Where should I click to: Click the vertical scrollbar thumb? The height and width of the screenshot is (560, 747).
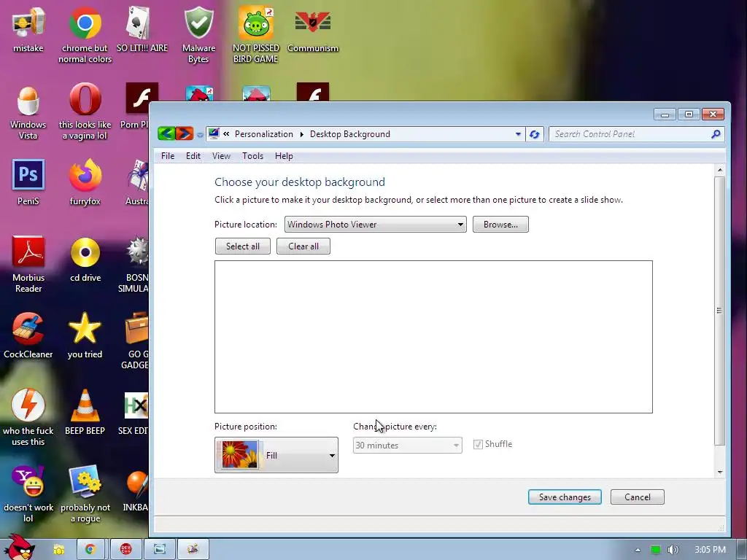click(719, 311)
